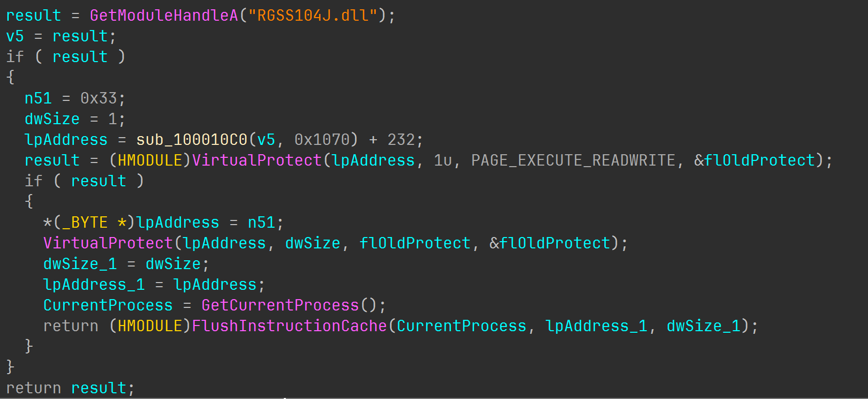Select the number 232 offset
Viewport: 868px width, 399px height.
tap(401, 140)
